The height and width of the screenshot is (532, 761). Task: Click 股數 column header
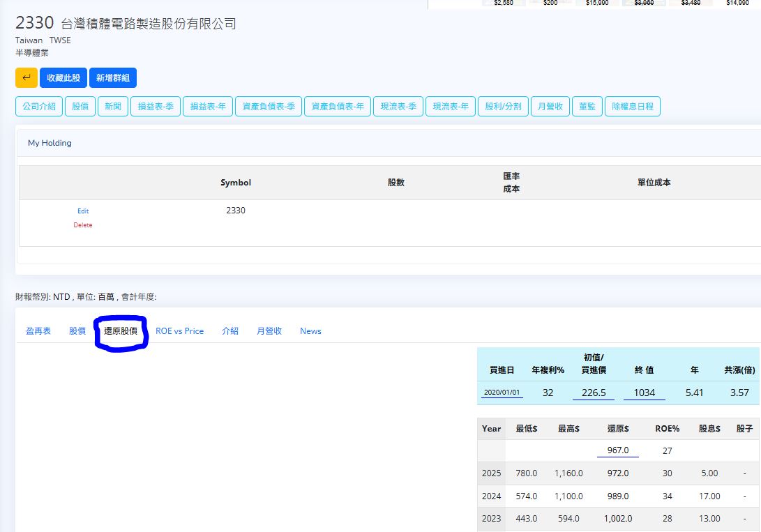(396, 183)
